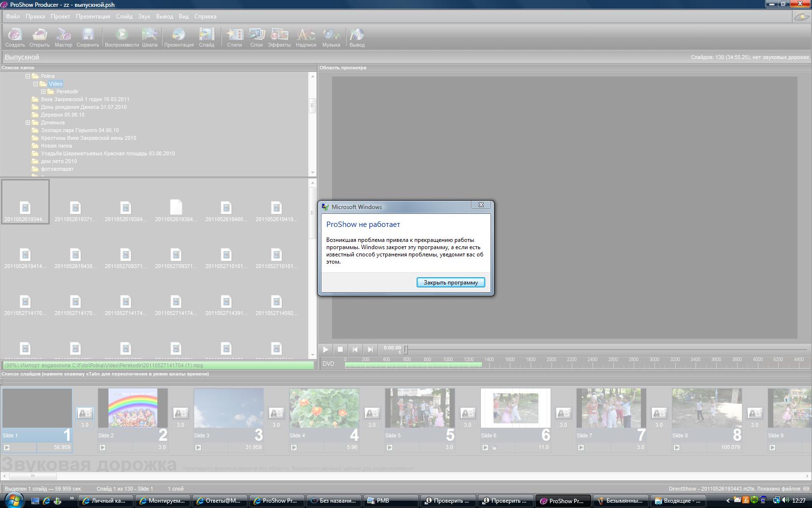Open the Презентация menu
Viewport: 812px width, 508px height.
(93, 16)
